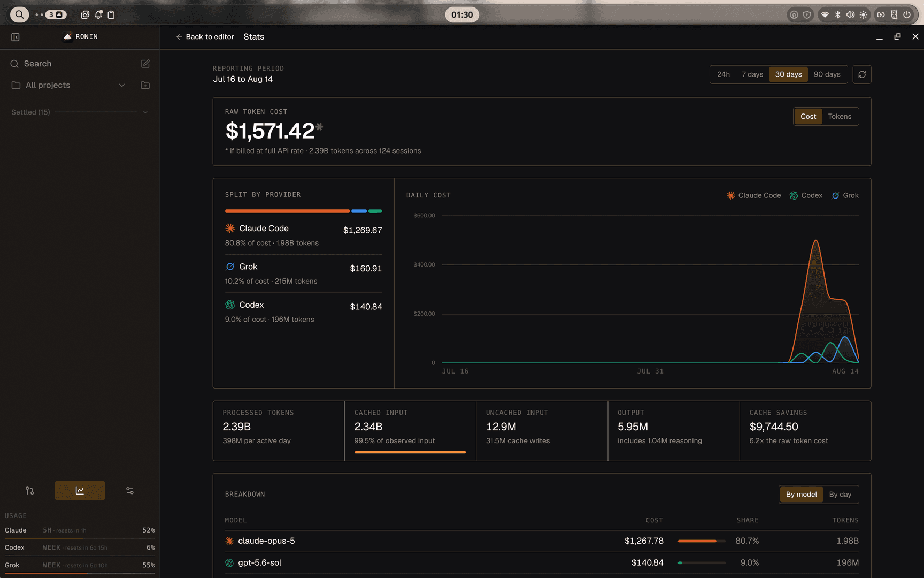Click the $160.91 Grok cost value
This screenshot has width=924, height=578.
[366, 269]
